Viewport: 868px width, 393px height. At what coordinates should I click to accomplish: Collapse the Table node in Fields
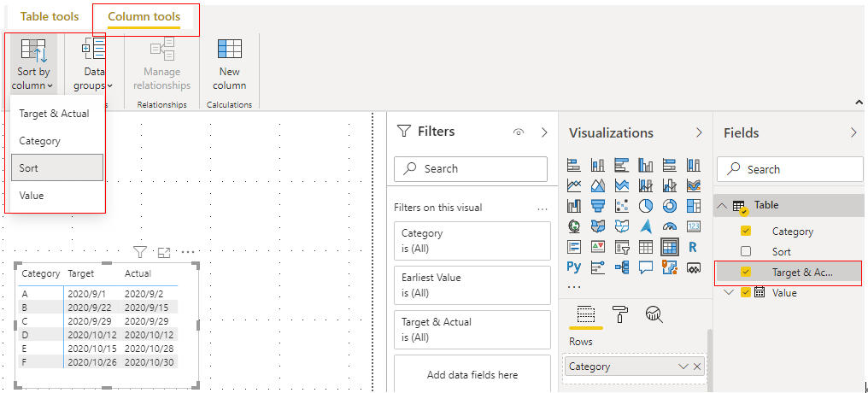(x=722, y=206)
